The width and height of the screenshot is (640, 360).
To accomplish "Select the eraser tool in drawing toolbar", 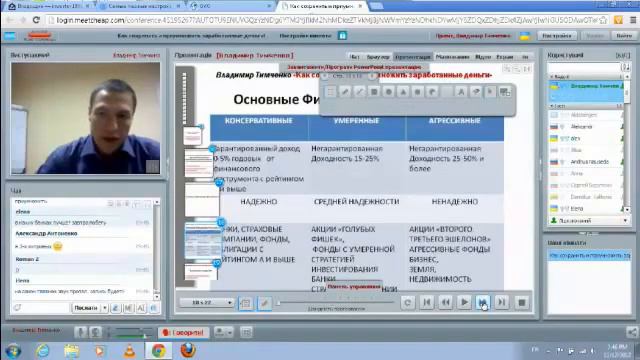I will coord(476,92).
